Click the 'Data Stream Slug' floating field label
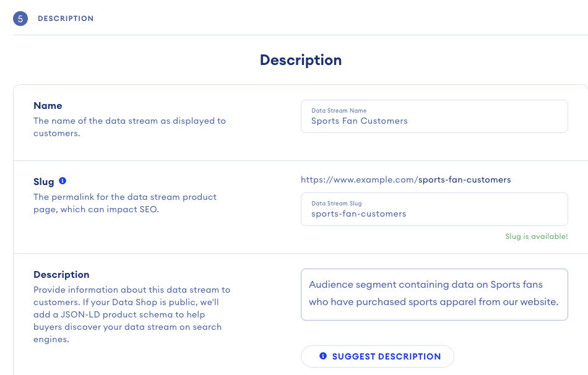 336,203
